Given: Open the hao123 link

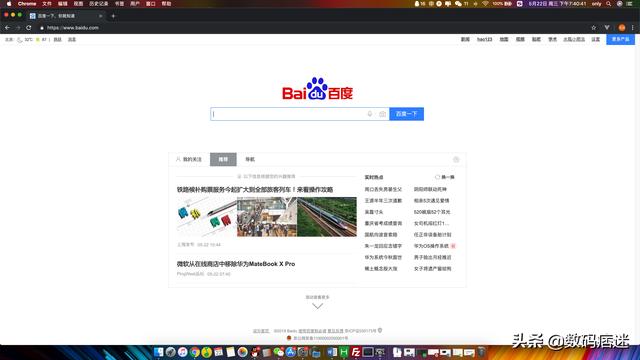Looking at the screenshot, I should (484, 40).
